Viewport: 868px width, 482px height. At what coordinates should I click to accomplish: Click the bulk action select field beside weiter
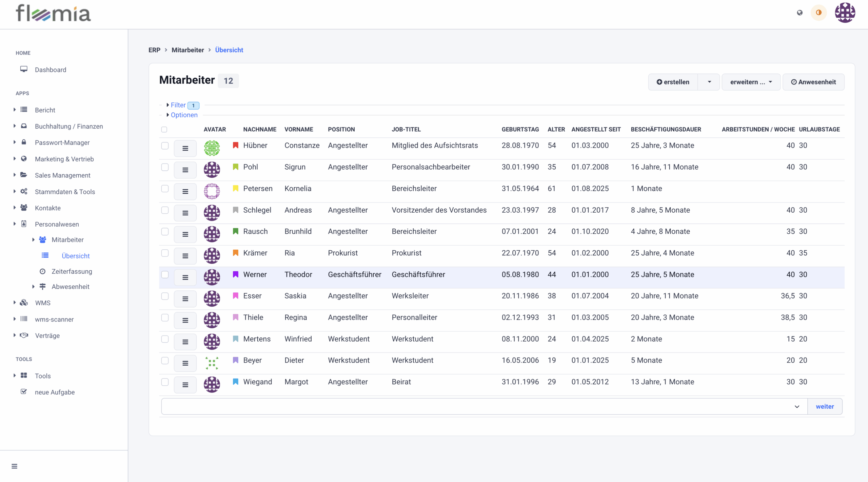click(x=484, y=406)
